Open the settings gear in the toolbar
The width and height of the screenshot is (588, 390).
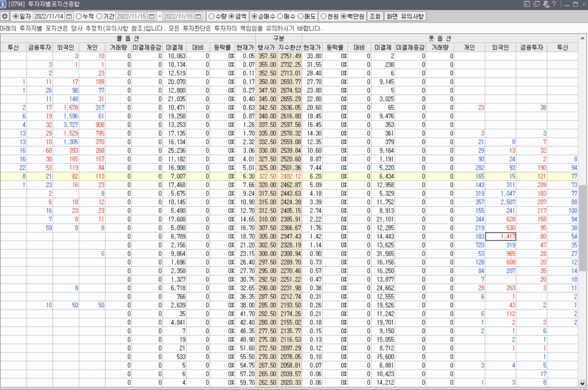[x=5, y=16]
